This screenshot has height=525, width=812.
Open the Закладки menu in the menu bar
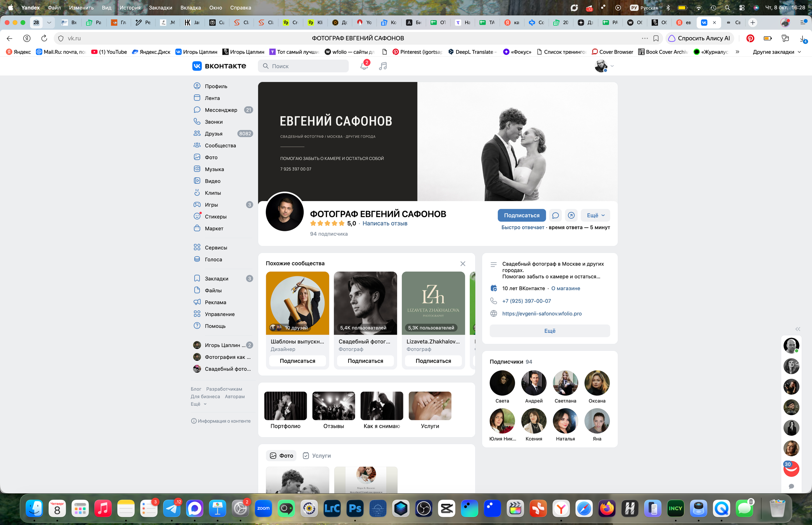pyautogui.click(x=160, y=8)
